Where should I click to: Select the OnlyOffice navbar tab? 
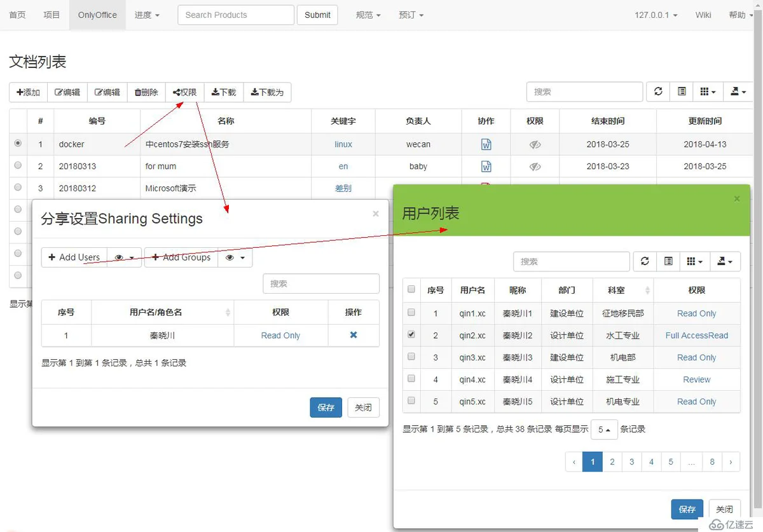tap(97, 15)
